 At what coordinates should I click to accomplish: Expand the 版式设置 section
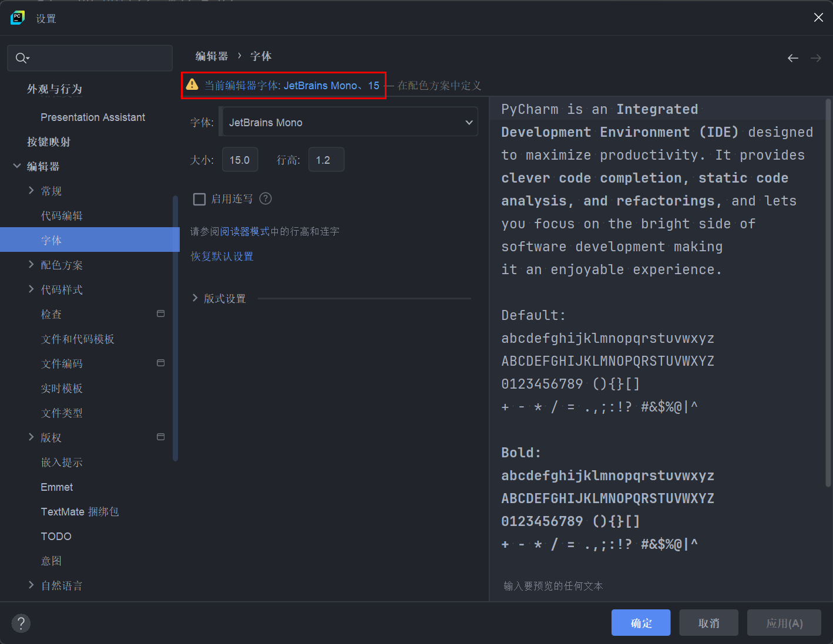pyautogui.click(x=195, y=298)
